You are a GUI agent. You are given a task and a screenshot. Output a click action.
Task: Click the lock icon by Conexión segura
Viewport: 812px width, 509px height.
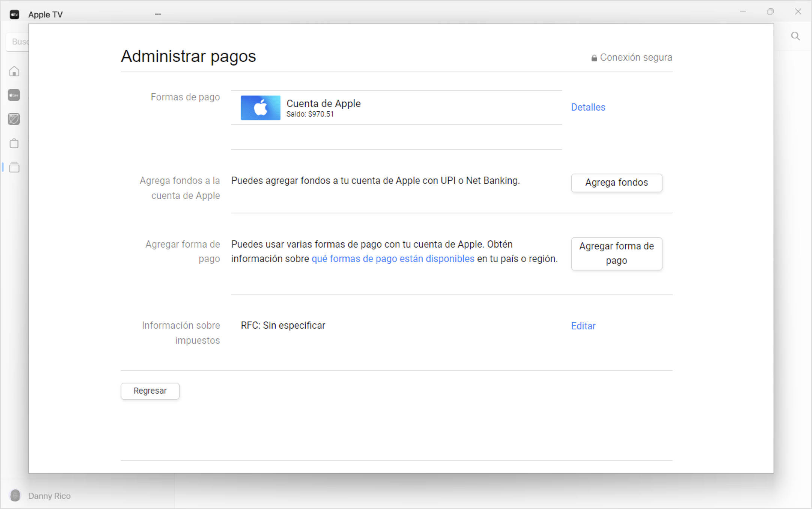click(594, 58)
